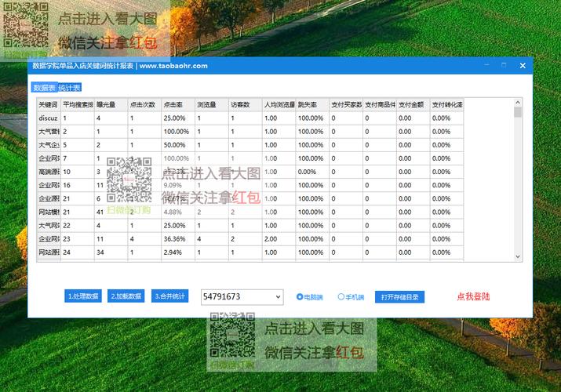Viewport: 561px width, 392px height.
Task: Sort by the 支付转化率 column header
Action: coord(447,105)
